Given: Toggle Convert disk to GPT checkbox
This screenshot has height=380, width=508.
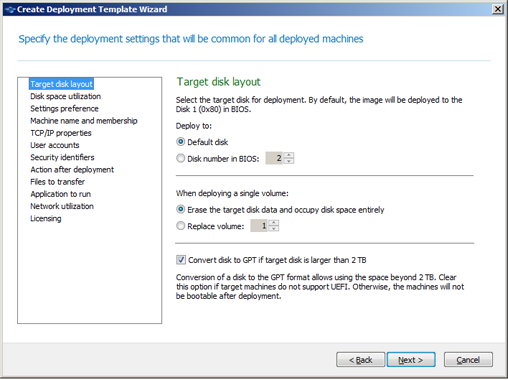Looking at the screenshot, I should click(181, 260).
